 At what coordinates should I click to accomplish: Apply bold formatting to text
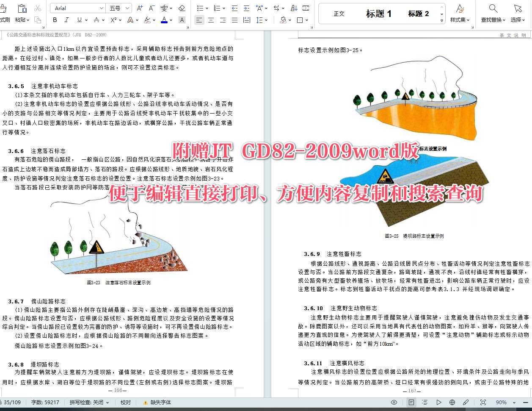(x=55, y=20)
